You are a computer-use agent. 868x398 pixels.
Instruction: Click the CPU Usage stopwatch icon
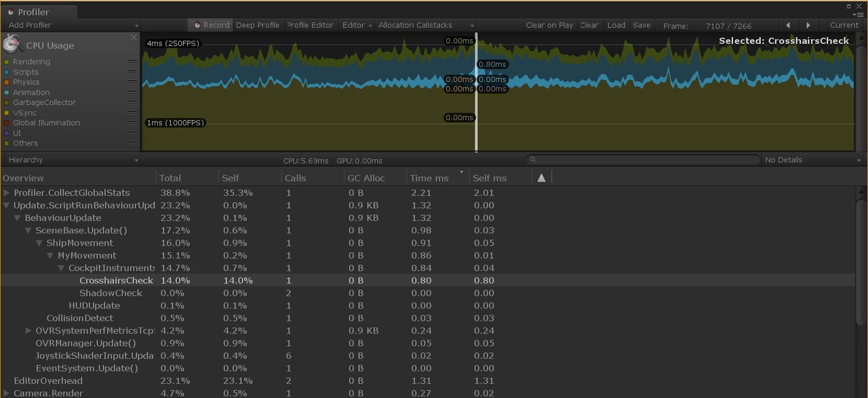pos(12,45)
